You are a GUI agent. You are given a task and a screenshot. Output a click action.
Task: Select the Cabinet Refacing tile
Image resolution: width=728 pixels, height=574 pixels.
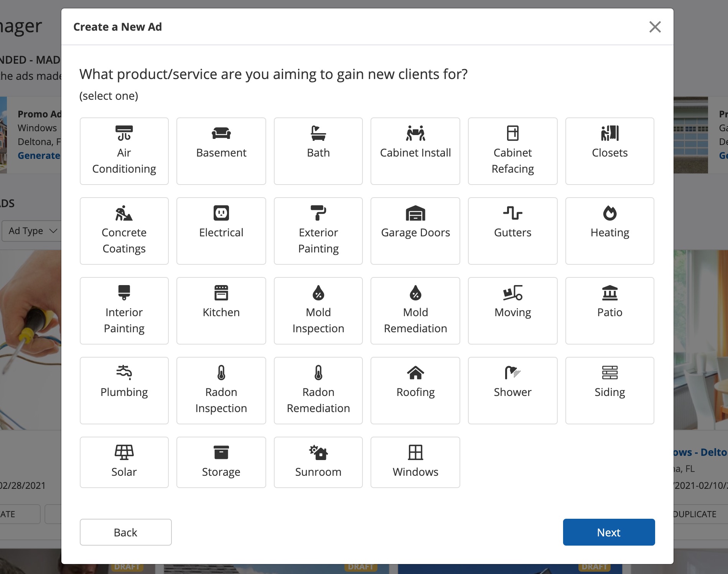(512, 151)
